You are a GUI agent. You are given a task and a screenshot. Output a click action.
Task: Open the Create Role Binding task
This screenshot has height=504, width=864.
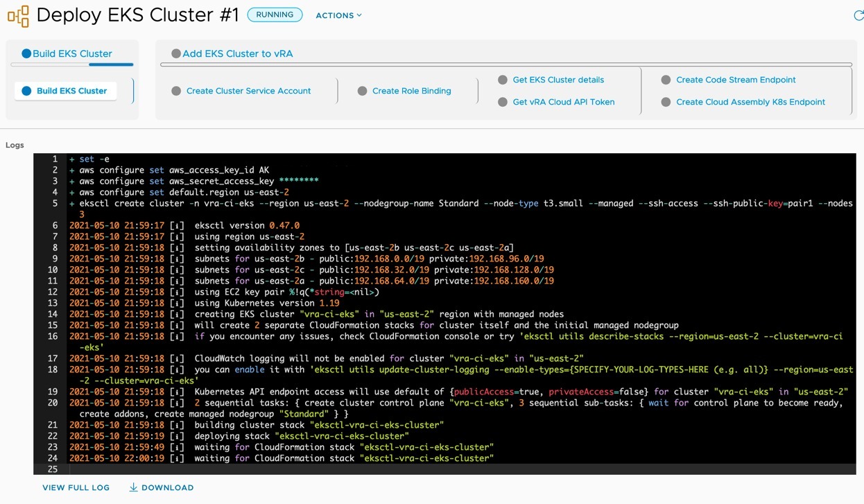pos(411,91)
